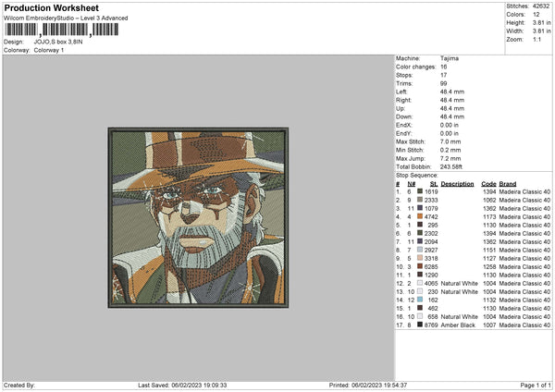
Task: Click 'Madeira Classic 40' brand in row 1
Action: point(524,191)
